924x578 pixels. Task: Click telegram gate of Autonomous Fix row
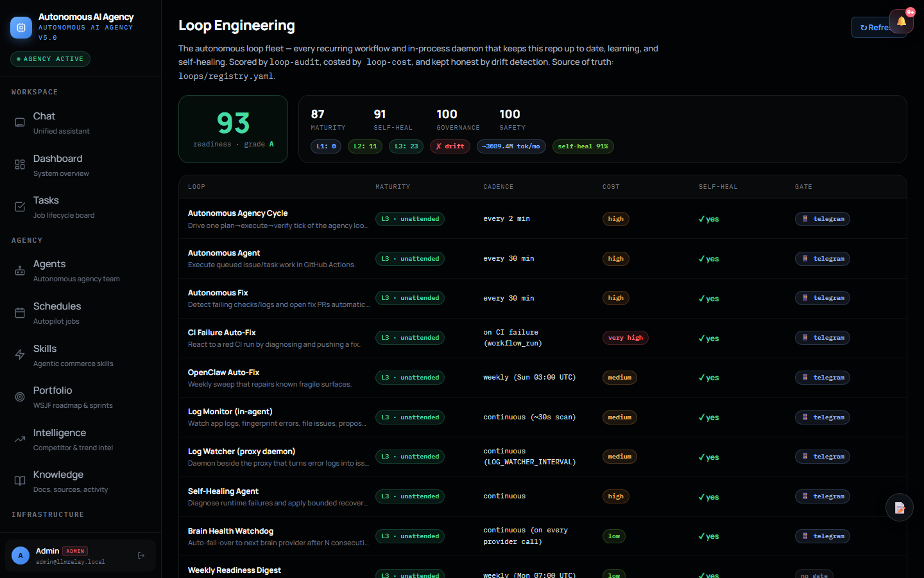tap(823, 298)
